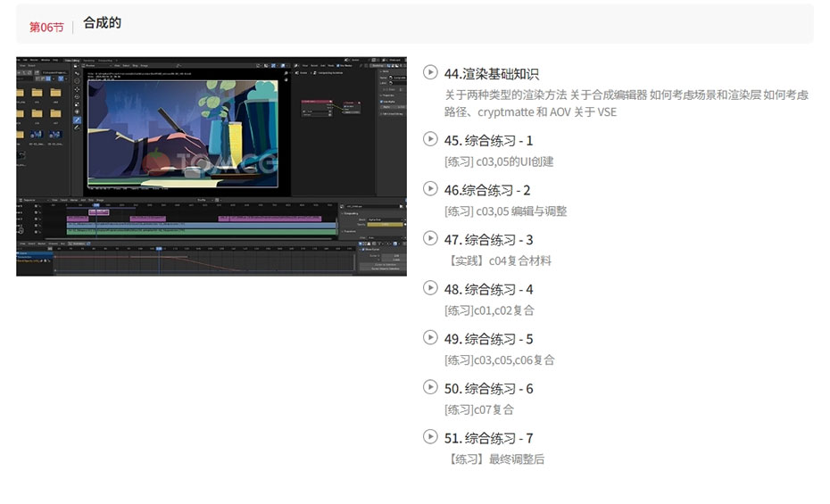Click description [练习]c01,c02复合
Viewport: 830px width, 504px height.
point(489,310)
